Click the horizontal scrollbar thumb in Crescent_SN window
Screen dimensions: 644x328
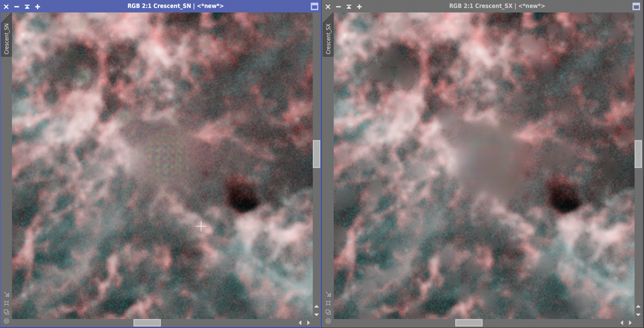coord(147,323)
